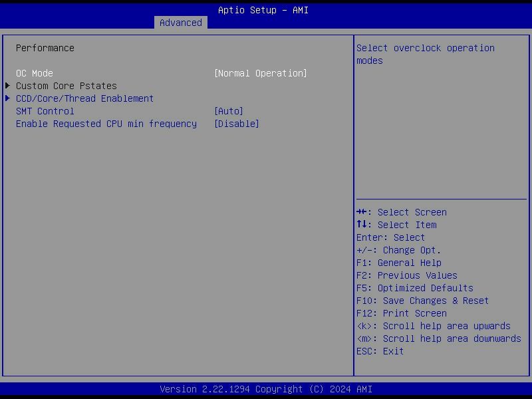The image size is (532, 399).
Task: Click the Version 2.22.1294 copyright footer
Action: tap(266, 389)
